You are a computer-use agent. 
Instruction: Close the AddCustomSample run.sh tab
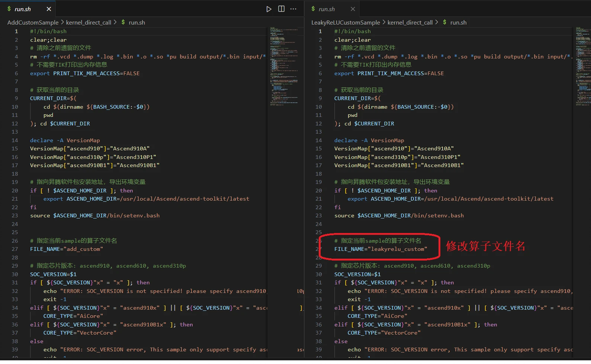tap(49, 9)
